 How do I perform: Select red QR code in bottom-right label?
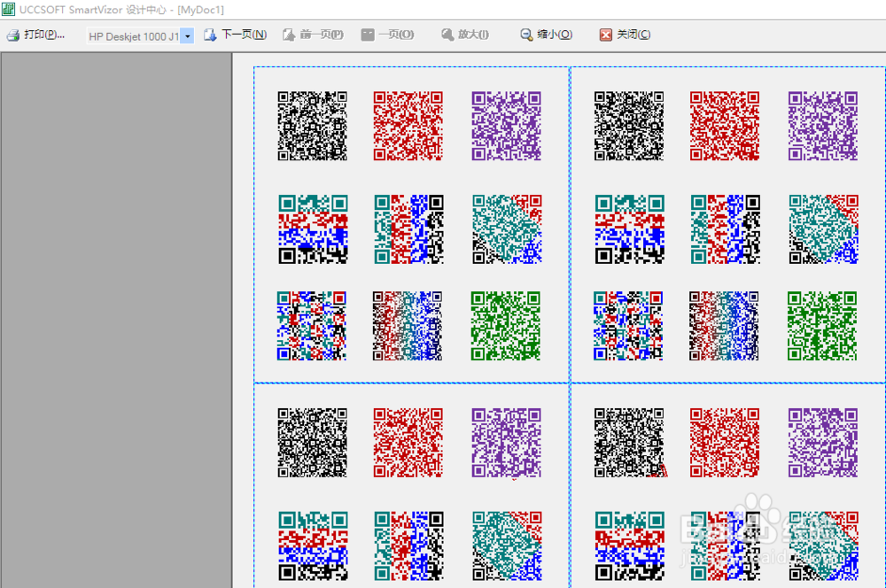(725, 443)
